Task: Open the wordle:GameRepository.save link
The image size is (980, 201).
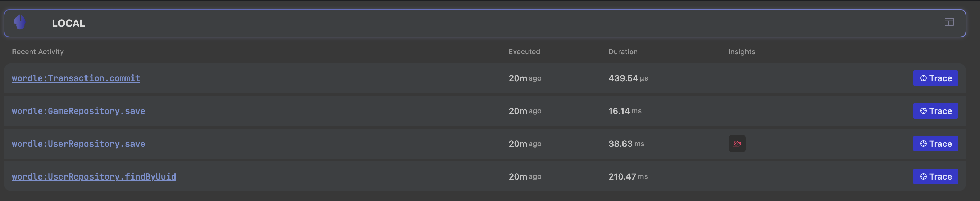Action: (79, 111)
